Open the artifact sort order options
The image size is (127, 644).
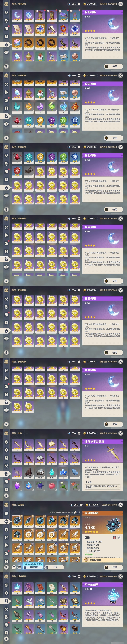coord(19,567)
